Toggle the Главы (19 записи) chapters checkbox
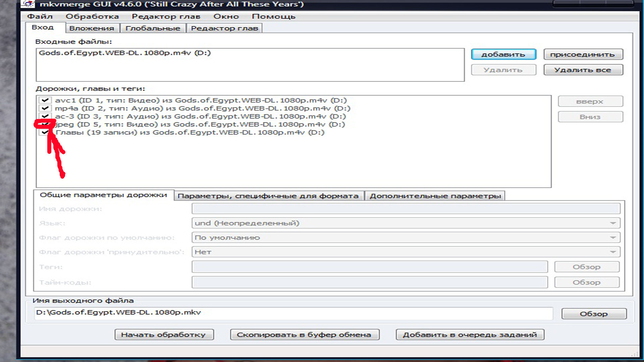644x362 pixels. pyautogui.click(x=45, y=132)
